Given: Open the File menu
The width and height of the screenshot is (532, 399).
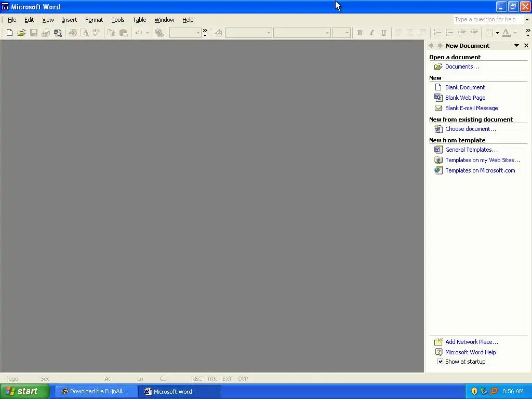Looking at the screenshot, I should click(x=12, y=20).
